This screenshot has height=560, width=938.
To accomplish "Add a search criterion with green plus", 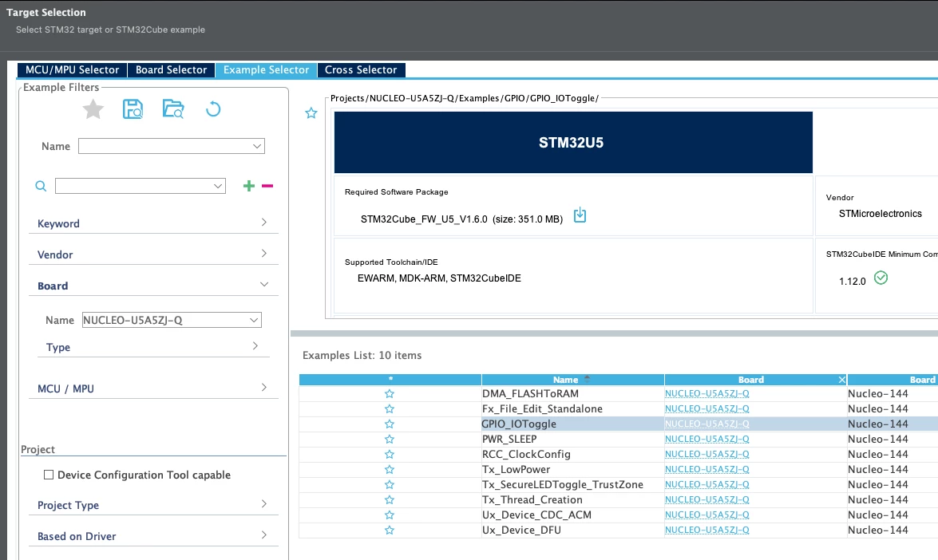I will point(249,186).
